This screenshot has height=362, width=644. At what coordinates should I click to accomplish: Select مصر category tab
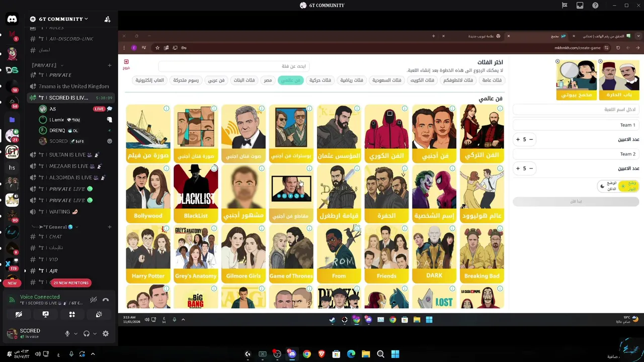tap(268, 80)
